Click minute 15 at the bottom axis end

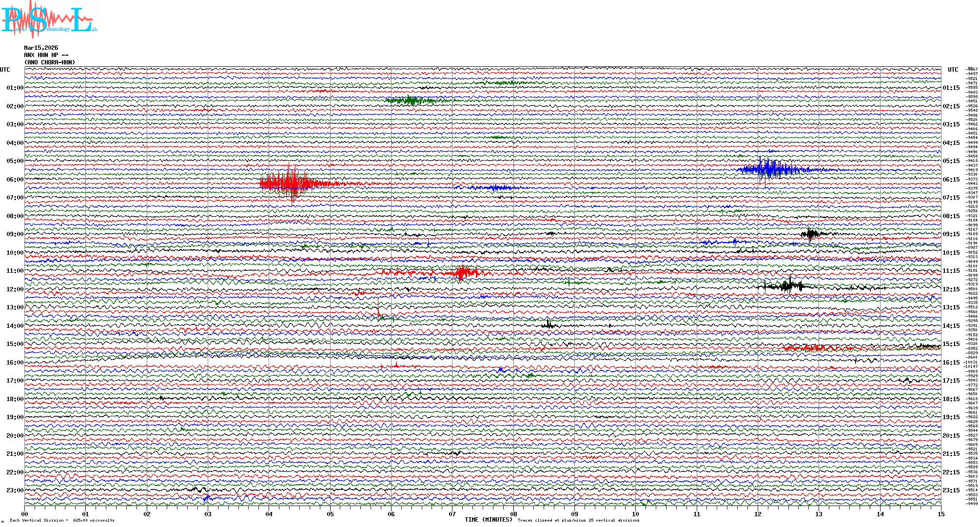tap(941, 514)
